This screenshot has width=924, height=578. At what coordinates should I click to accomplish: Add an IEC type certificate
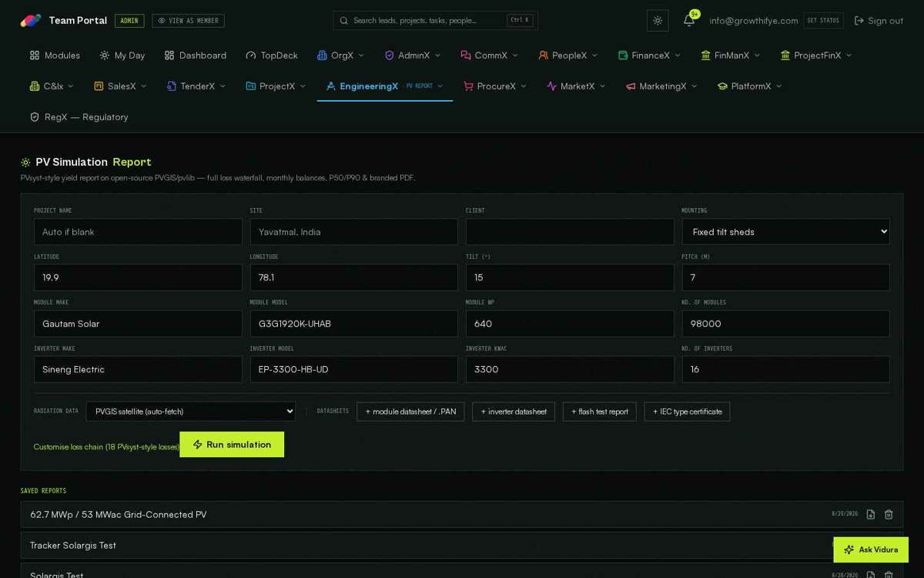pyautogui.click(x=688, y=412)
